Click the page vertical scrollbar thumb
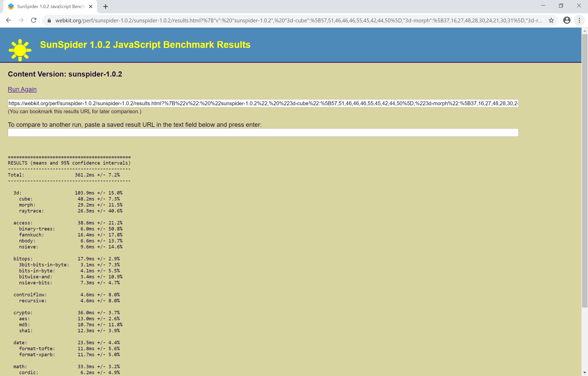 pyautogui.click(x=585, y=171)
